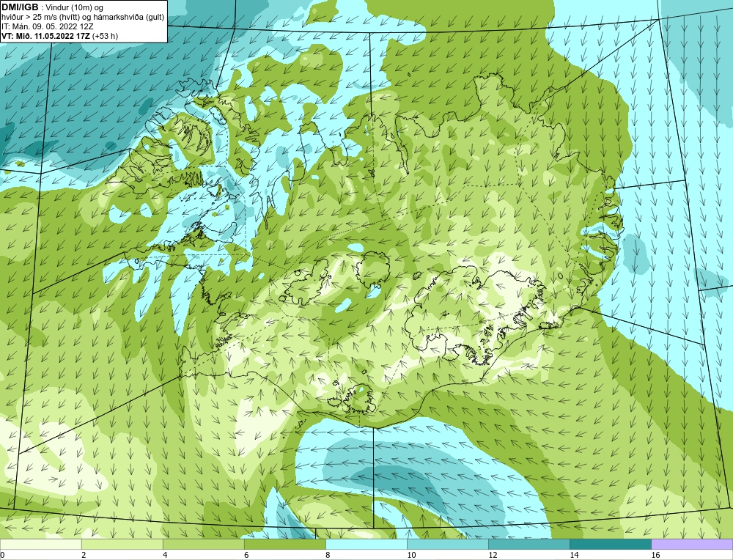Click the legend value label '4'
733x560 pixels.
click(165, 555)
